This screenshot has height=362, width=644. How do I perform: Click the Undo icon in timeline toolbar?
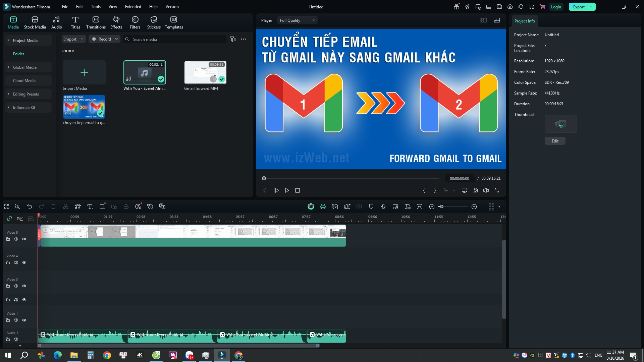point(30,206)
